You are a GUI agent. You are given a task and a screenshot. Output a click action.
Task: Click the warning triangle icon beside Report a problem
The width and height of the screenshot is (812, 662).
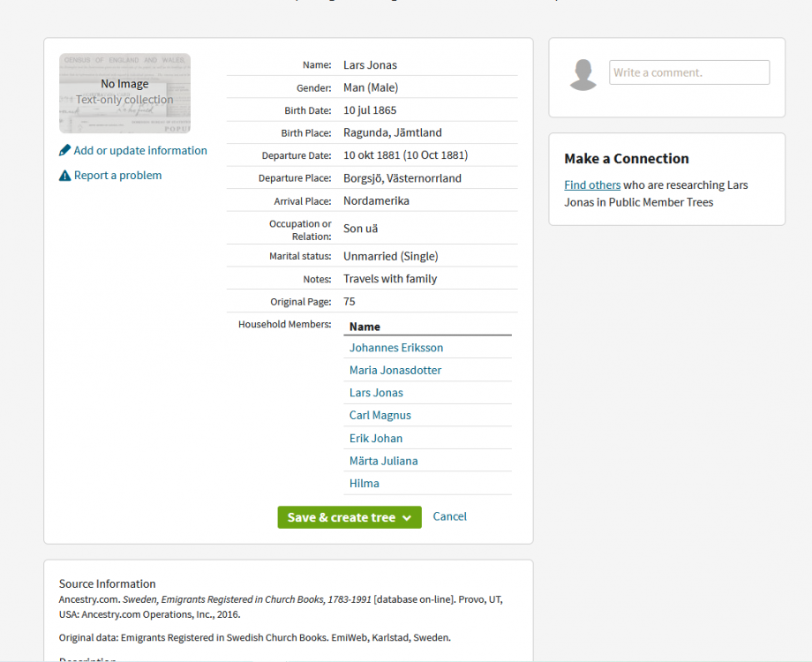[64, 176]
